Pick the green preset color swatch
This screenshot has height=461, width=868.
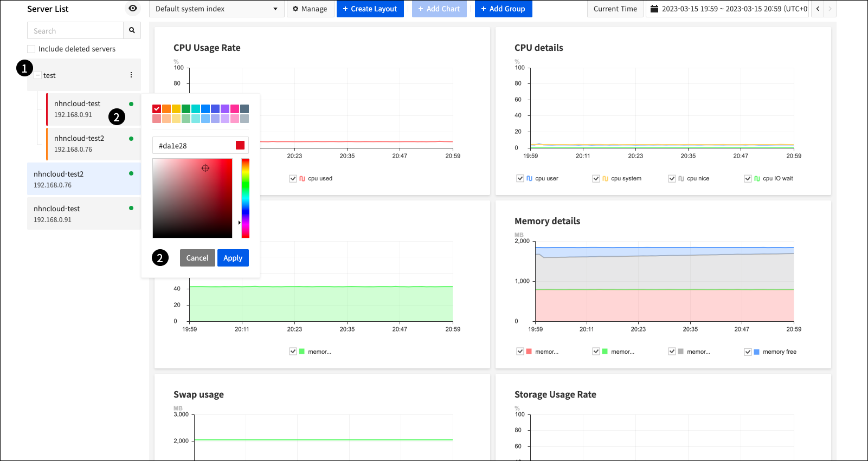tap(186, 109)
